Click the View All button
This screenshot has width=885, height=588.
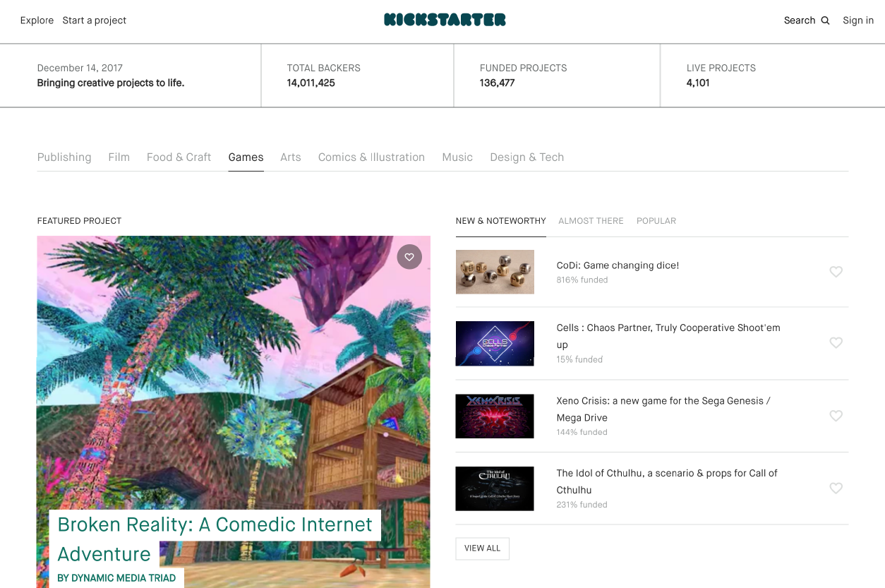click(483, 548)
